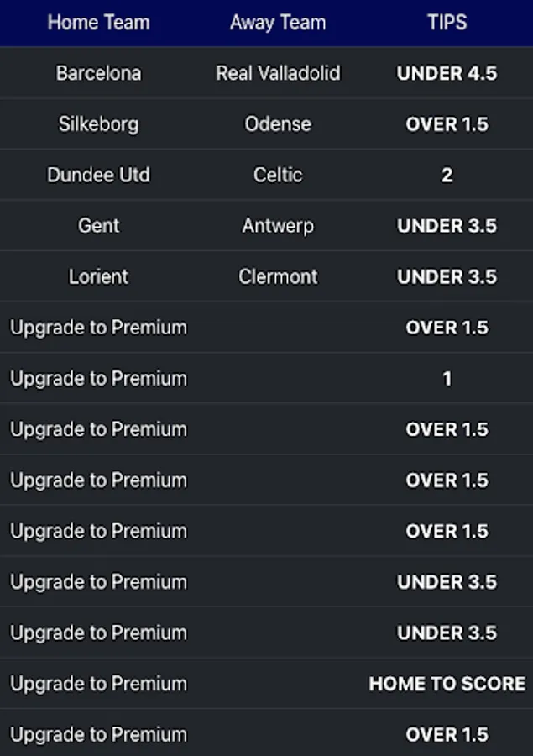Open the Lorient home team entry
This screenshot has width=533, height=756.
coord(98,276)
